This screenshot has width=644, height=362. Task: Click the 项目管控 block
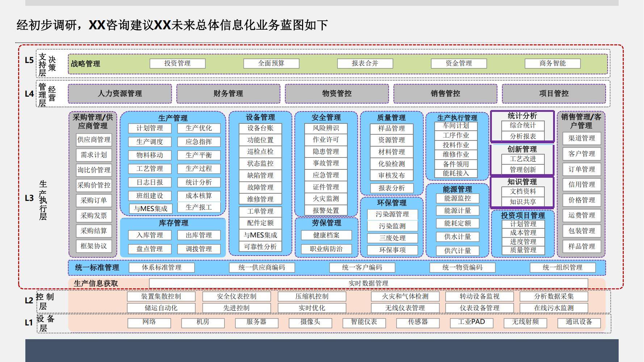click(554, 94)
